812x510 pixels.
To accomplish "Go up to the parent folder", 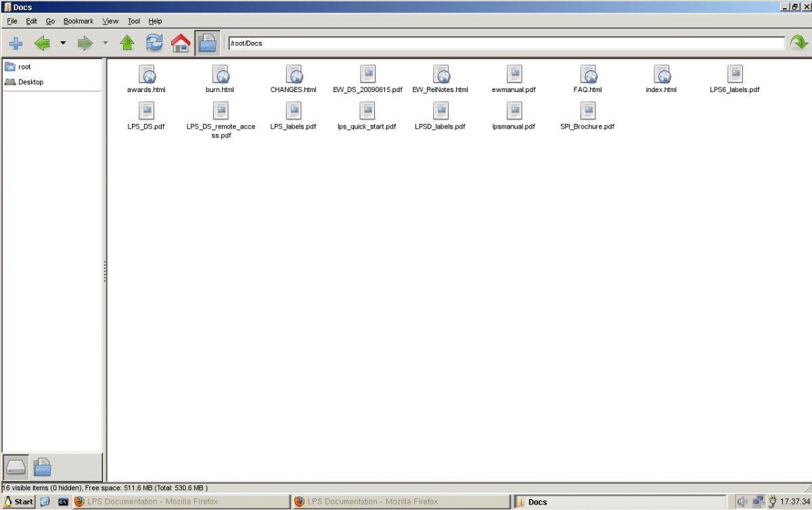I will click(127, 43).
